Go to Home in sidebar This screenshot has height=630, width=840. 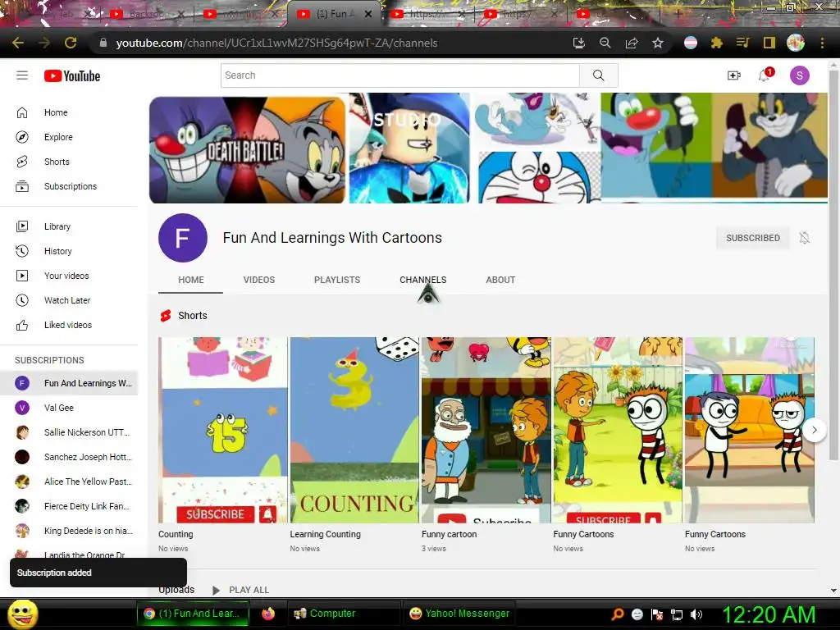69,112
